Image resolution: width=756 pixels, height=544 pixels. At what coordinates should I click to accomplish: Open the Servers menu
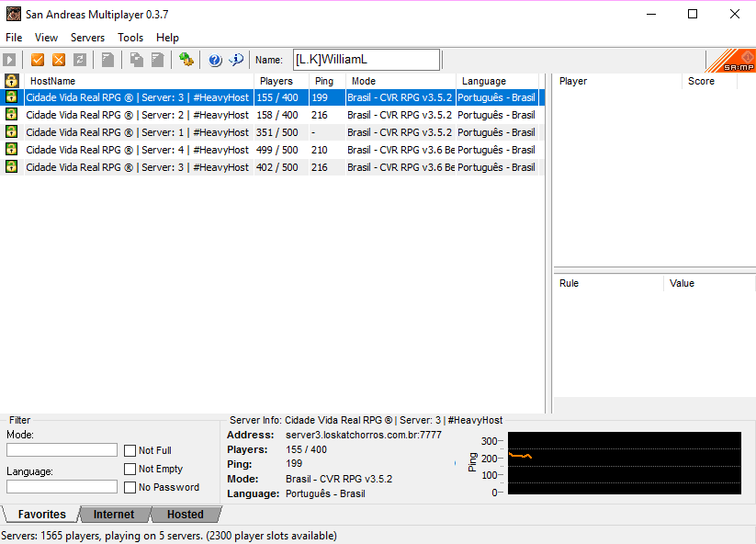[x=87, y=38]
